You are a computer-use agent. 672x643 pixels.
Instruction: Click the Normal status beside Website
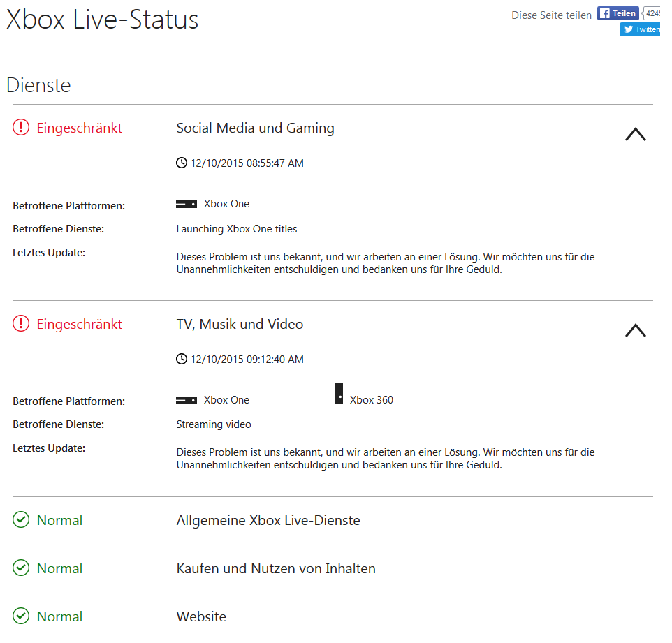point(59,616)
